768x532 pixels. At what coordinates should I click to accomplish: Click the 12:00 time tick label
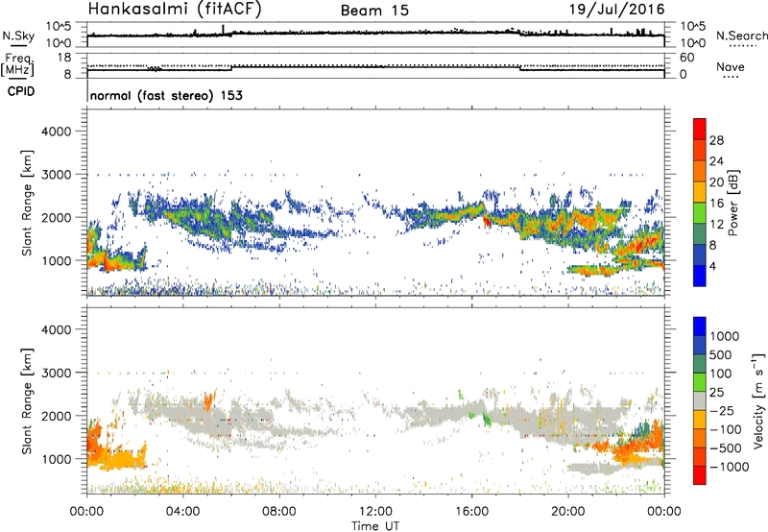pos(375,512)
